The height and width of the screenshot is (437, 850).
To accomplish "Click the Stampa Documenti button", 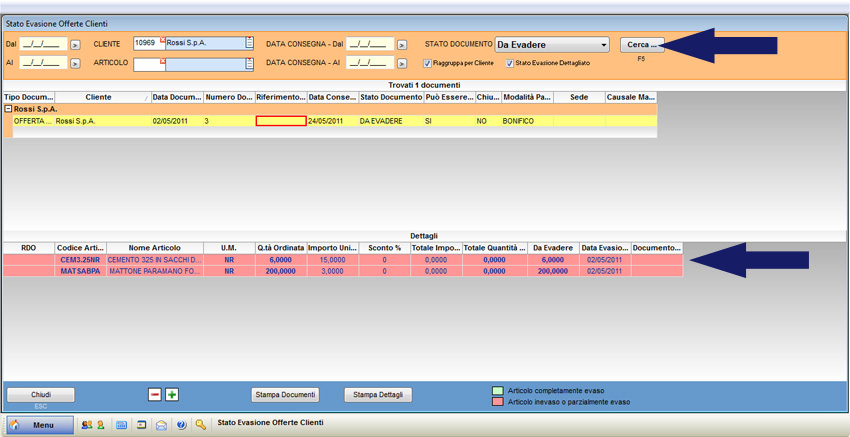I will pos(286,395).
